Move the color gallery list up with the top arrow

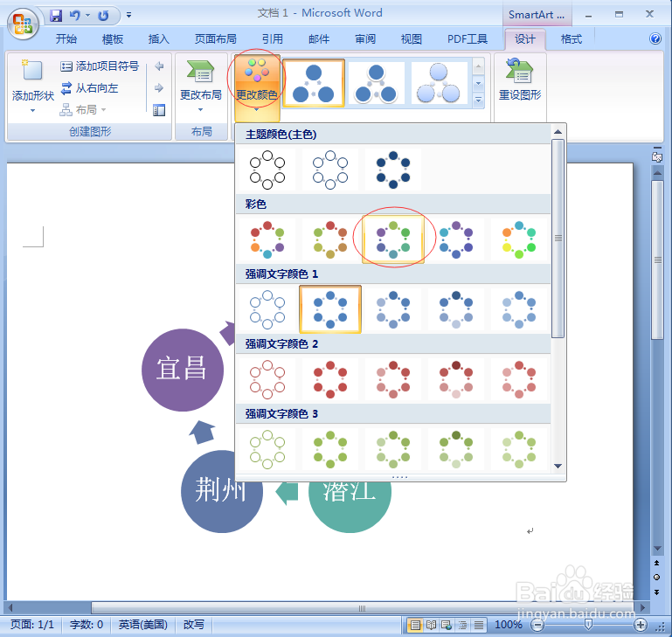coord(558,132)
